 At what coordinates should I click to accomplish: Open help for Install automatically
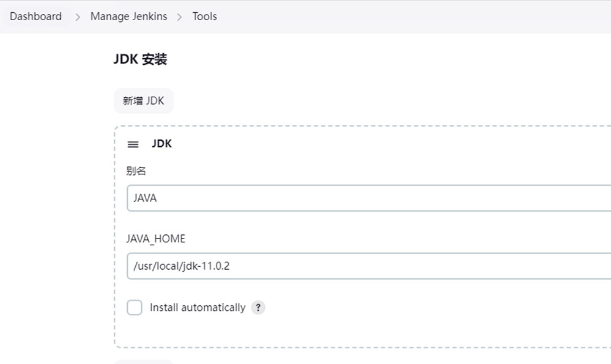pyautogui.click(x=258, y=308)
